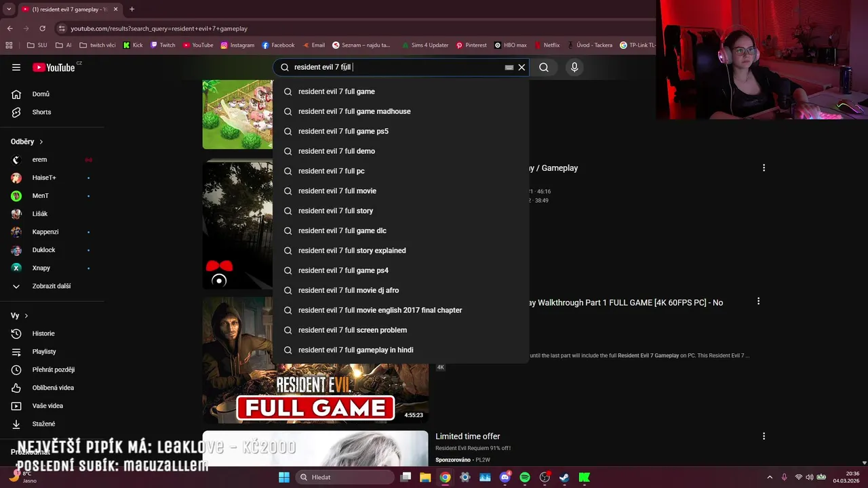The image size is (868, 488).
Task: Open the 'twitch věci' bookmarks folder
Action: (x=98, y=45)
